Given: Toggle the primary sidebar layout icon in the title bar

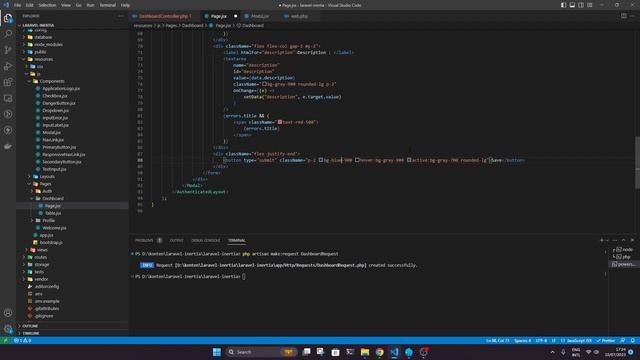Looking at the screenshot, I should 563,5.
